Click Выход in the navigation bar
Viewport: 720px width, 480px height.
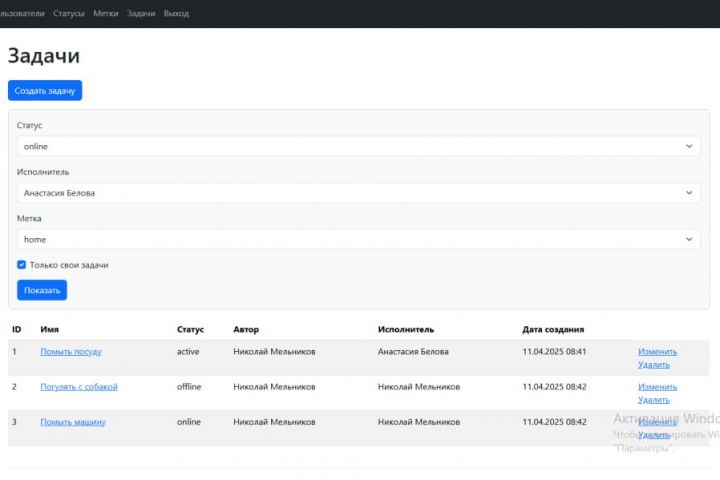[x=176, y=13]
